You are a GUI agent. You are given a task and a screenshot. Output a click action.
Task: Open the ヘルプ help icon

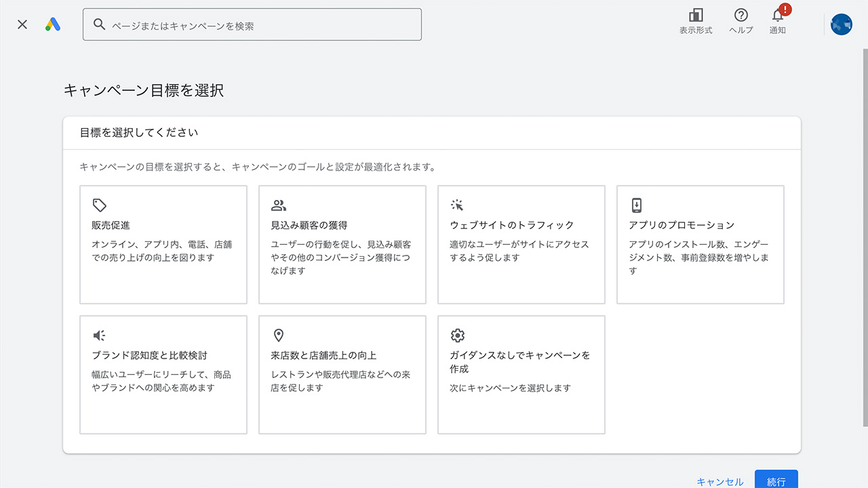click(x=740, y=19)
